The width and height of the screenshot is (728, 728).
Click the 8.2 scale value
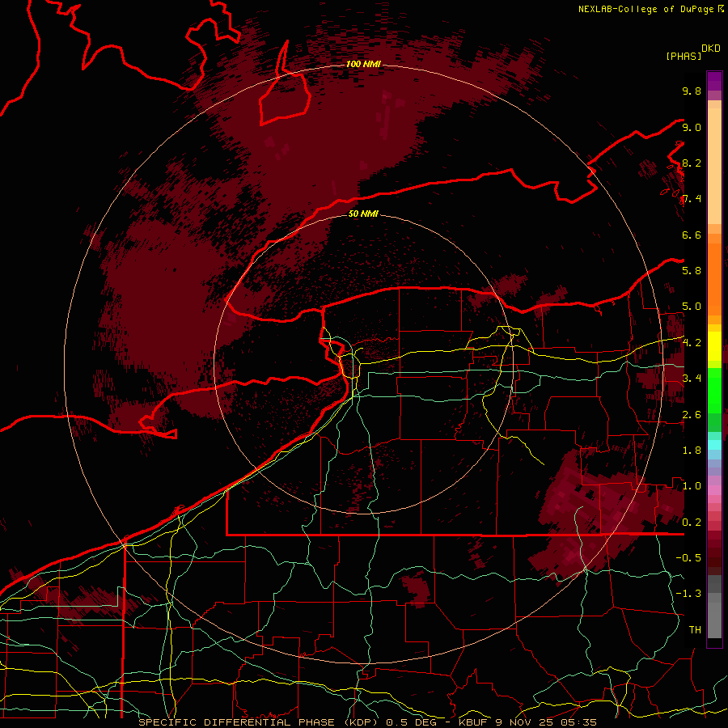[x=692, y=163]
